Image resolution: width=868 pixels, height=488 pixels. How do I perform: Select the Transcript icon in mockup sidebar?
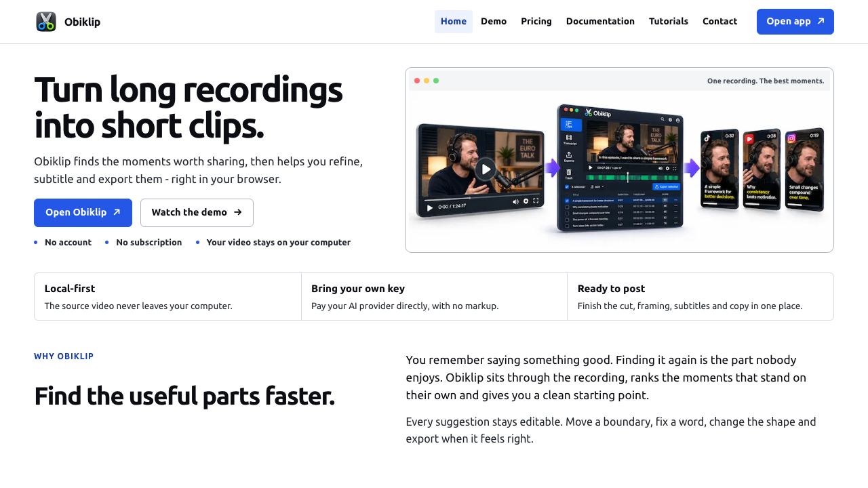pyautogui.click(x=569, y=139)
